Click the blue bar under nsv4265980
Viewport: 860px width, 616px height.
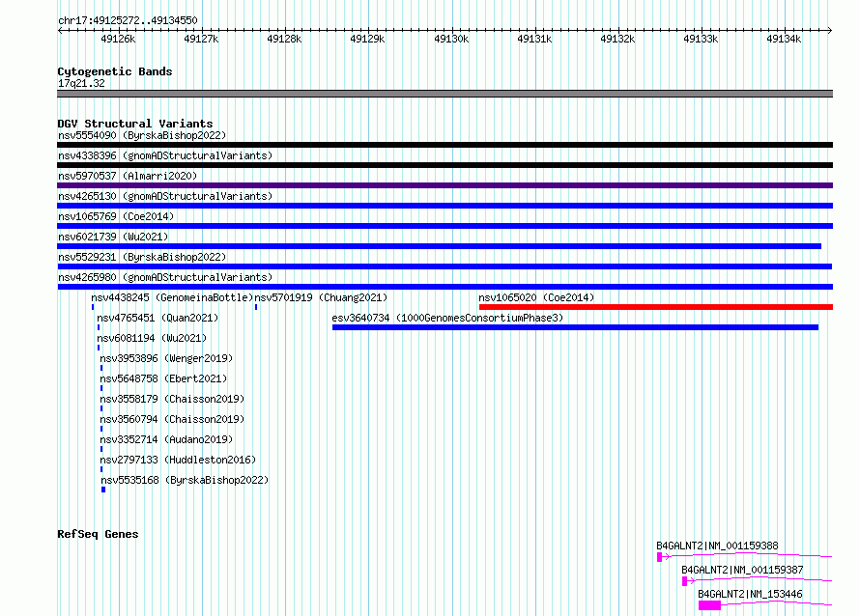(444, 287)
